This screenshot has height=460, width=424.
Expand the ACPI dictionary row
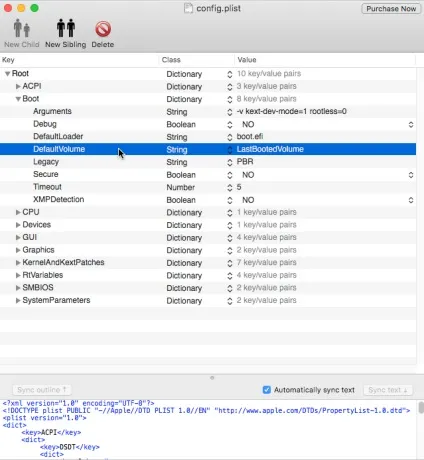tap(18, 86)
